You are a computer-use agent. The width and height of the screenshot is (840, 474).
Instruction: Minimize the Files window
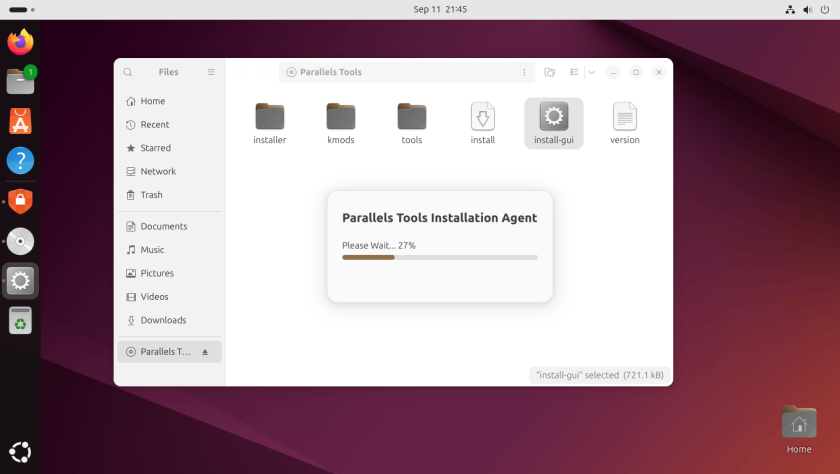(613, 72)
